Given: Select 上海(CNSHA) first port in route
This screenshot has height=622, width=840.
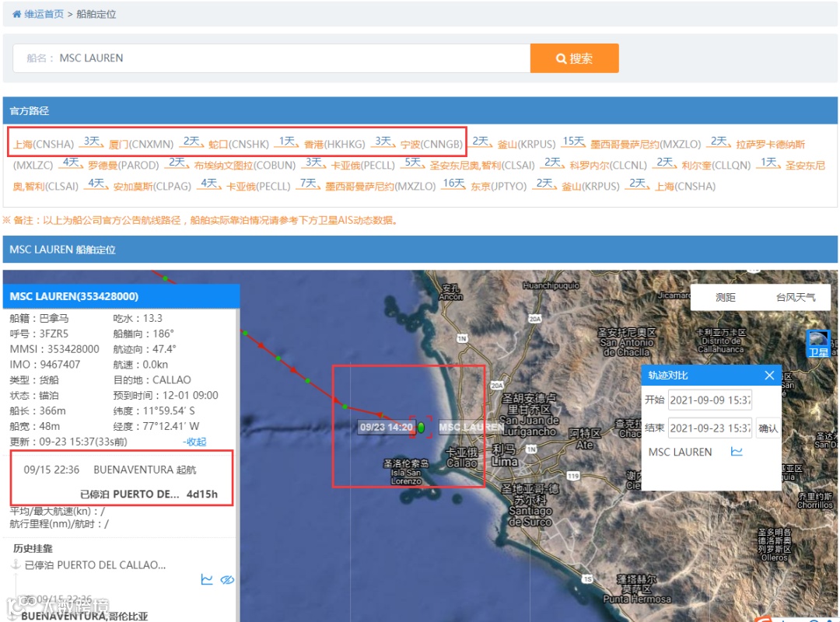Looking at the screenshot, I should pyautogui.click(x=44, y=144).
